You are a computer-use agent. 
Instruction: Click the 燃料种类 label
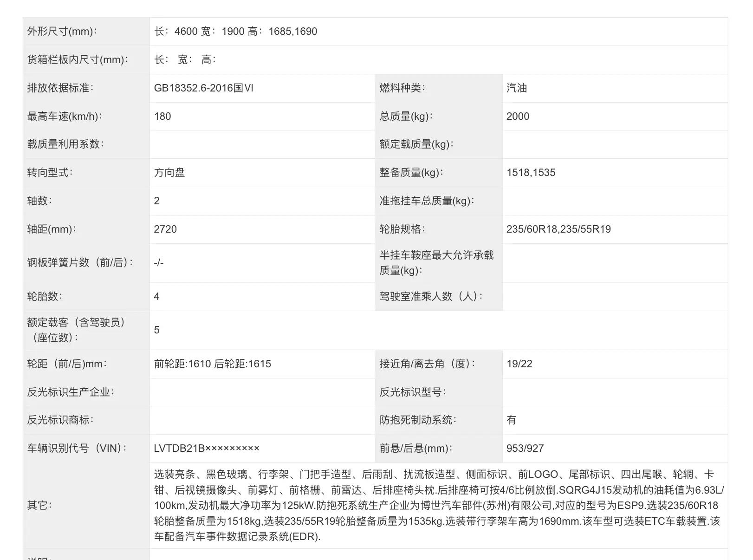pyautogui.click(x=402, y=88)
